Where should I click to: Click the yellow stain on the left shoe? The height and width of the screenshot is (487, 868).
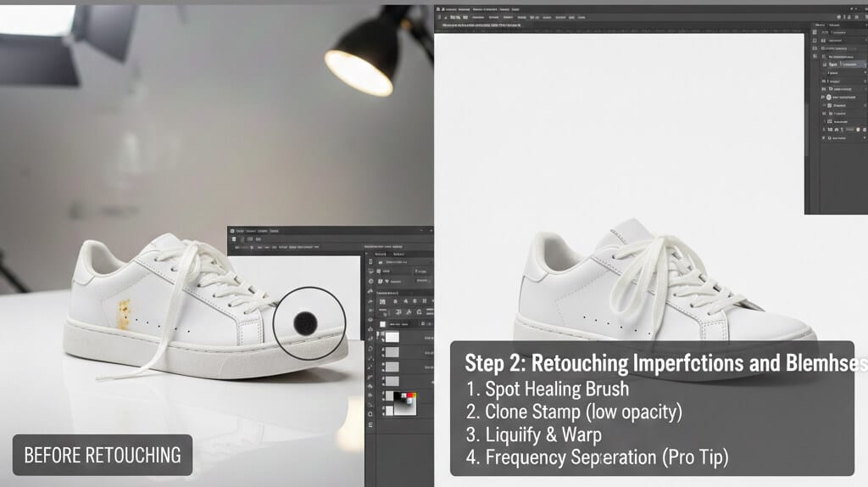click(x=125, y=314)
